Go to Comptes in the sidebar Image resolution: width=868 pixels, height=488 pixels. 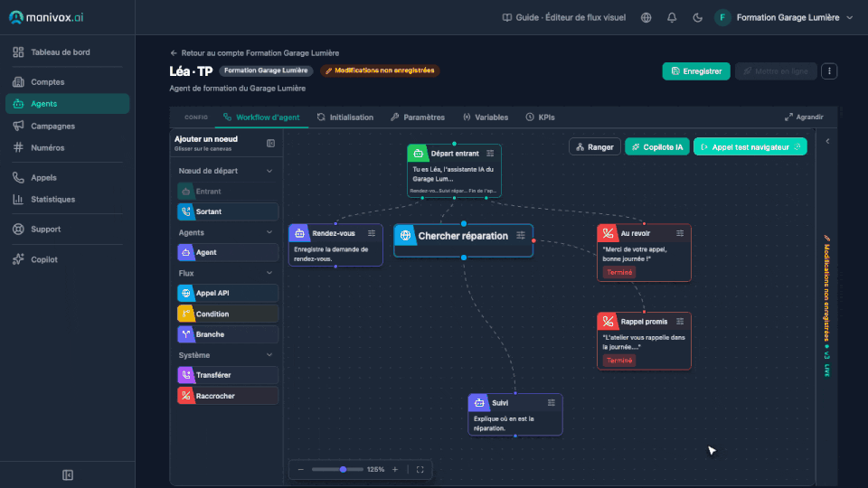click(68, 82)
